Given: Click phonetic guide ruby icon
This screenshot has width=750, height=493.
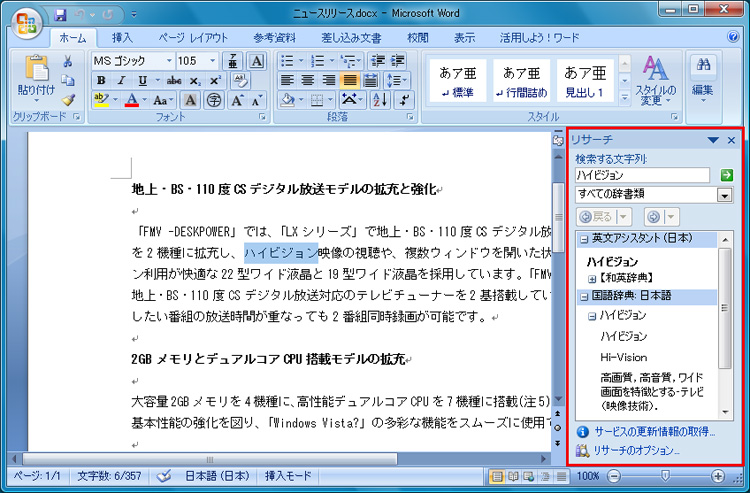Looking at the screenshot, I should point(232,61).
